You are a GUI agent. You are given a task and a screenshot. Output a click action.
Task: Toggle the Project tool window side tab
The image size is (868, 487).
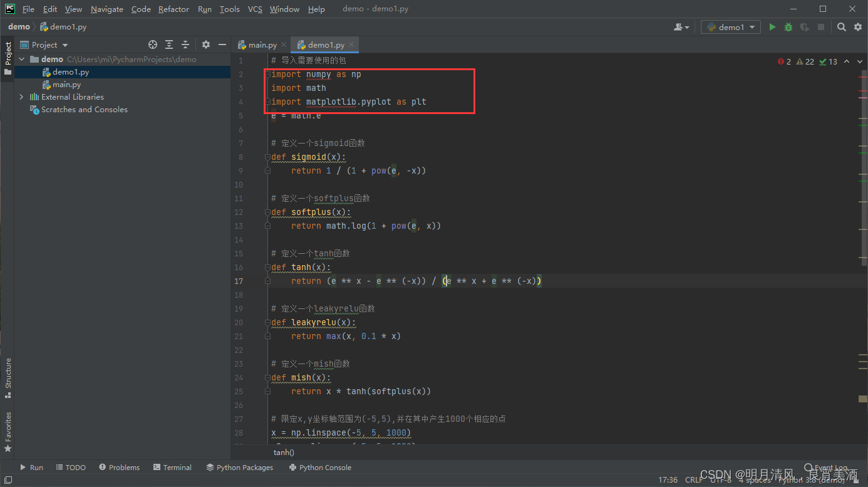click(8, 58)
